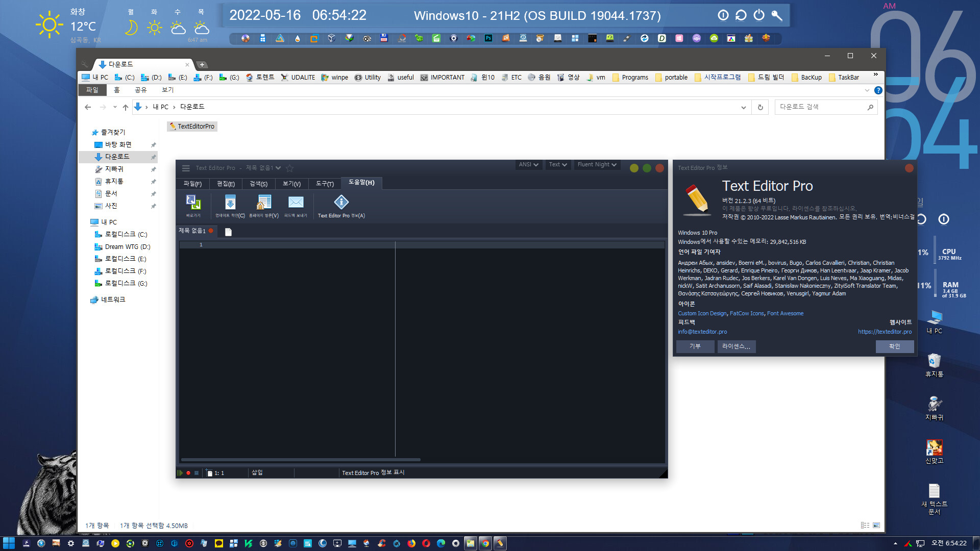Click the Photoshop icon in the top launcher bar
Image resolution: width=980 pixels, height=551 pixels.
tap(488, 38)
